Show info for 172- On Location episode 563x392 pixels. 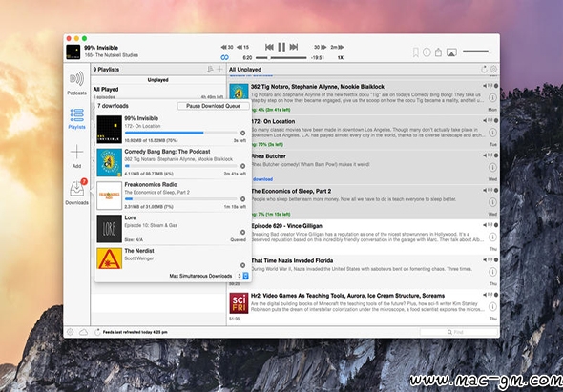492,133
